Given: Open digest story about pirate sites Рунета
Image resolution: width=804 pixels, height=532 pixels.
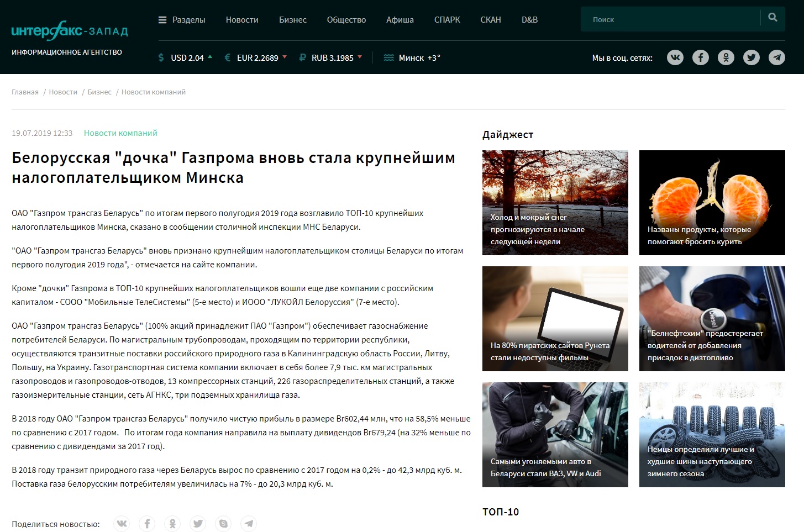Looking at the screenshot, I should click(555, 319).
